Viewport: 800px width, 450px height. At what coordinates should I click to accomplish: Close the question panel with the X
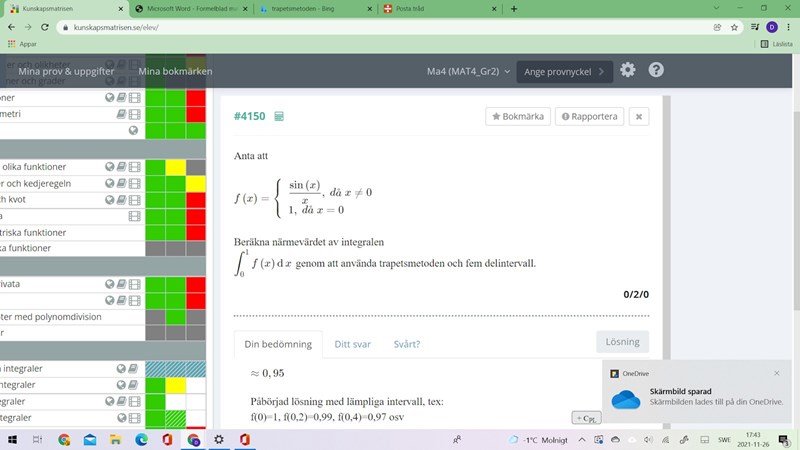pos(639,116)
